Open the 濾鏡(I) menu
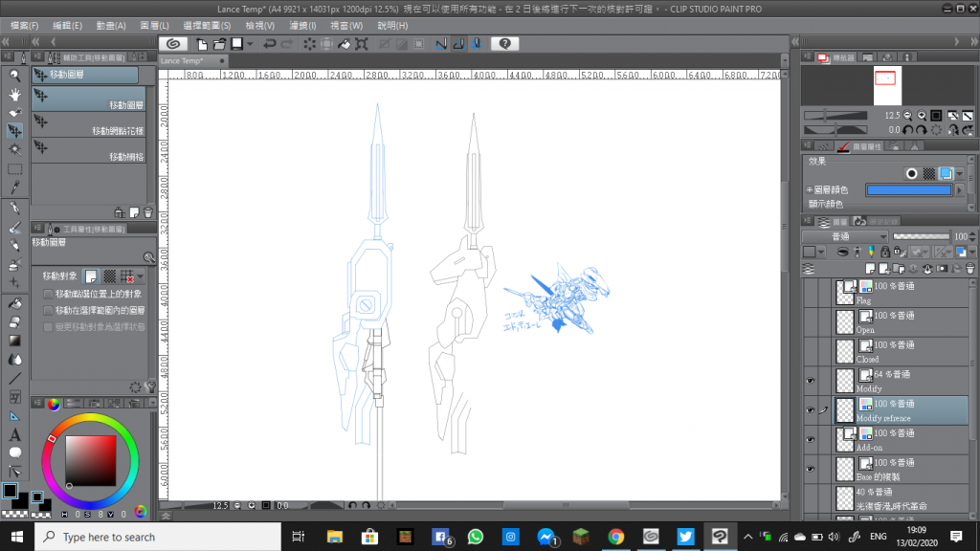The image size is (980, 551). point(302,25)
